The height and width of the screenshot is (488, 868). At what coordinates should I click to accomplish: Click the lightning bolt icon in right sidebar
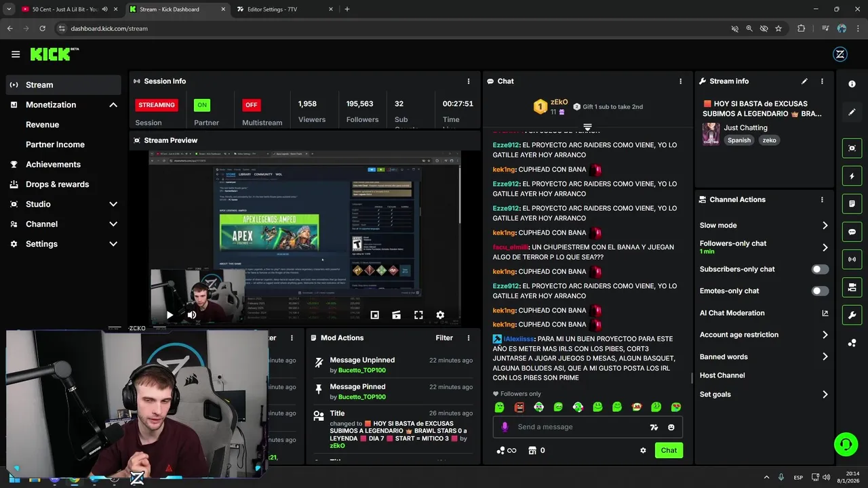click(852, 176)
